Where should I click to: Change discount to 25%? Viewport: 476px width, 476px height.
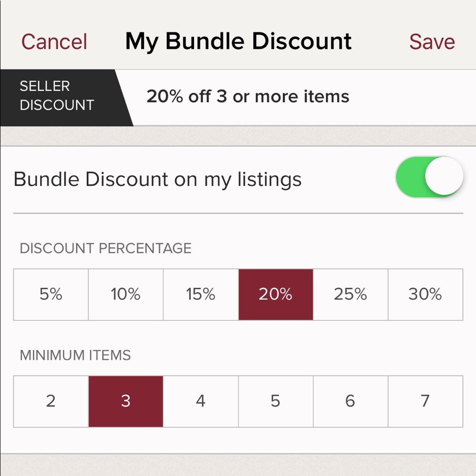(x=350, y=294)
